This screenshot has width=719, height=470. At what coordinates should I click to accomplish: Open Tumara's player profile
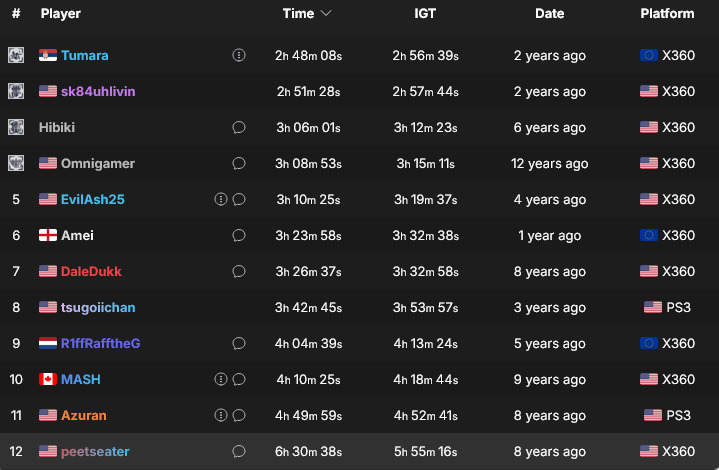click(x=85, y=55)
